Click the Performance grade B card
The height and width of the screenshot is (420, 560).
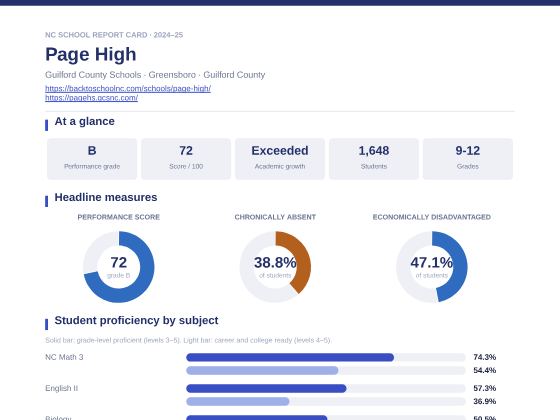(92, 159)
